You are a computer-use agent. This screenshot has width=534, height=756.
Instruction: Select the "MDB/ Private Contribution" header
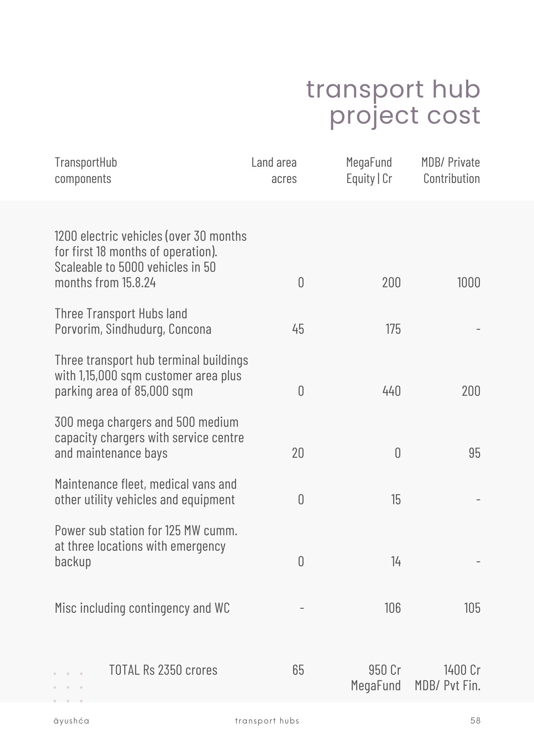coord(451,170)
